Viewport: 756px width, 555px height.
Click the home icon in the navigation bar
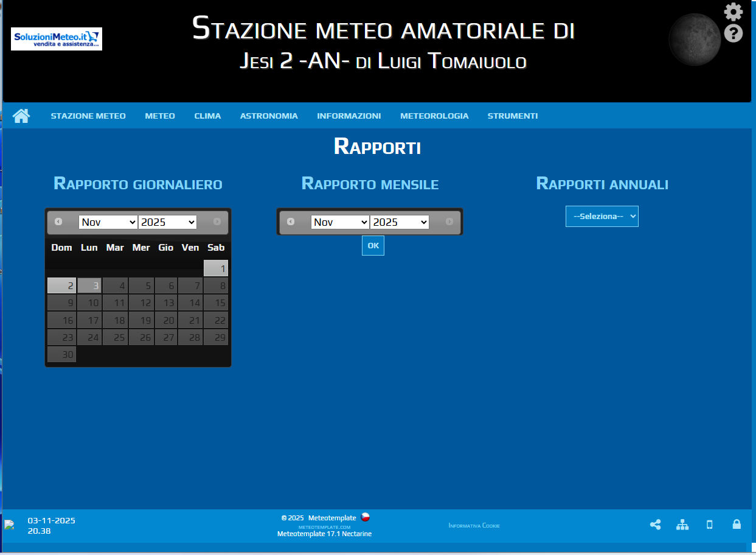[21, 116]
